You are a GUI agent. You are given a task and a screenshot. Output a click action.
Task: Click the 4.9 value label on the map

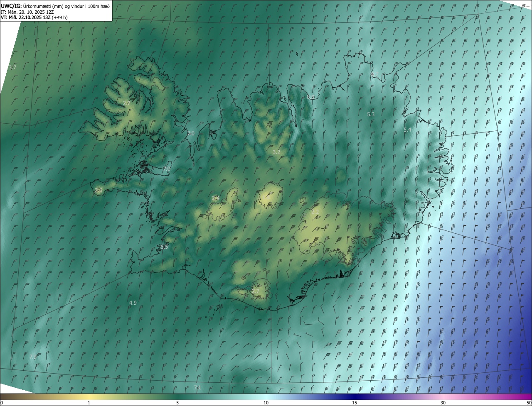[x=133, y=303]
